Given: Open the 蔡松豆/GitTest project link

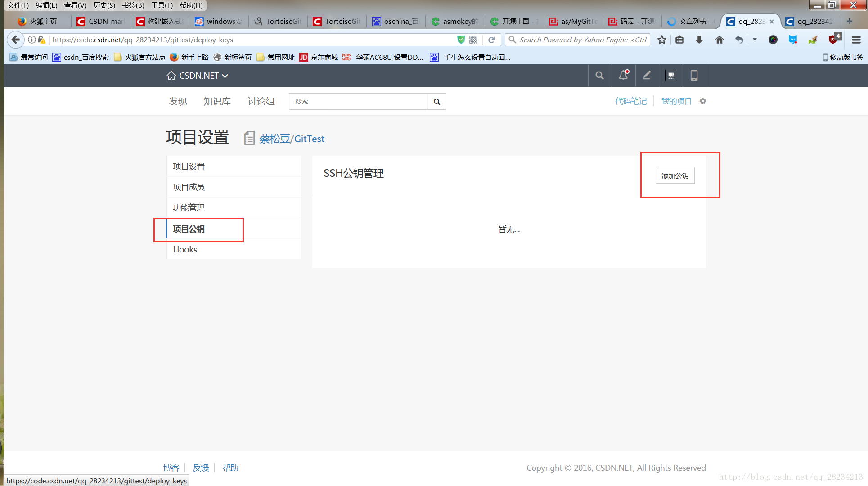Looking at the screenshot, I should [x=292, y=139].
